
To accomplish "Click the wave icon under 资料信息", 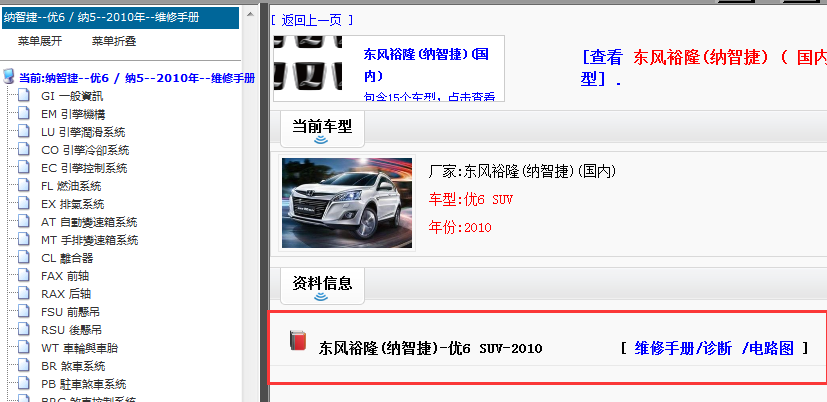I will pos(321,297).
